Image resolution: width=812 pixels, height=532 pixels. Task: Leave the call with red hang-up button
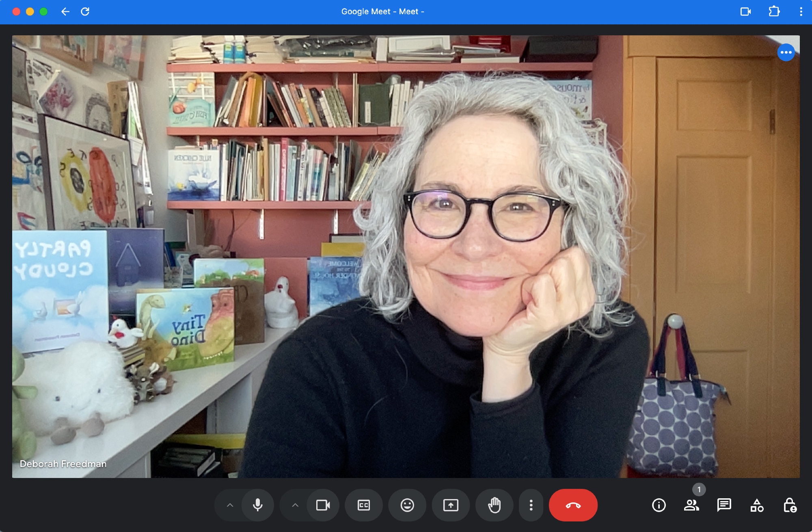point(573,505)
